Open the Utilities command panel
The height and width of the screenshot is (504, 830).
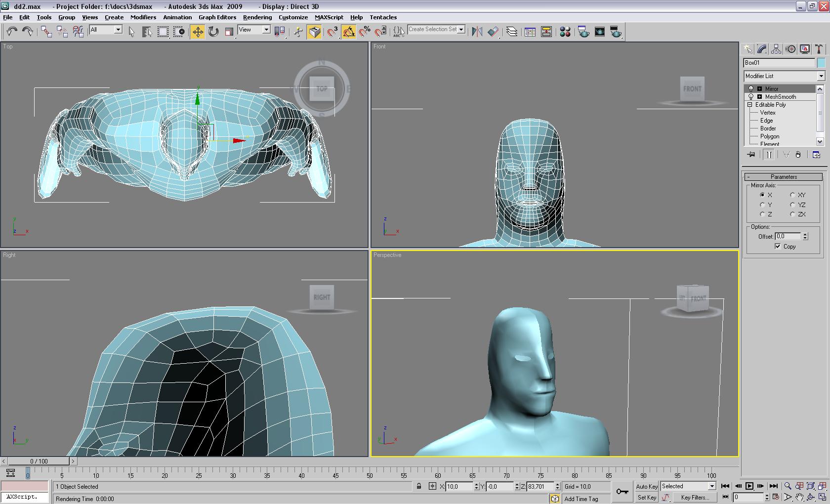coord(819,49)
